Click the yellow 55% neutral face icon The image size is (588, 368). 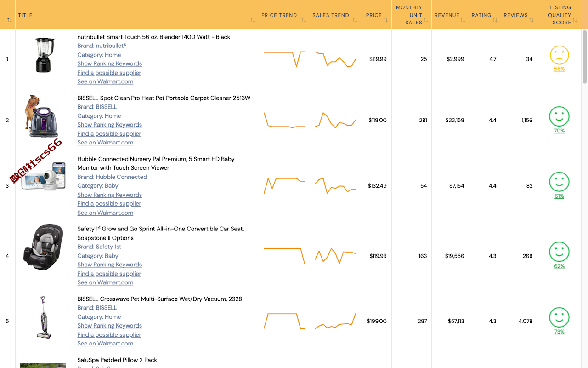tap(559, 55)
